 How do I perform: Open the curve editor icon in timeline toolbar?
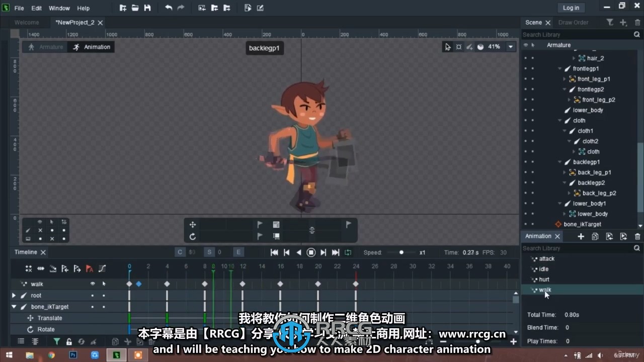click(102, 268)
